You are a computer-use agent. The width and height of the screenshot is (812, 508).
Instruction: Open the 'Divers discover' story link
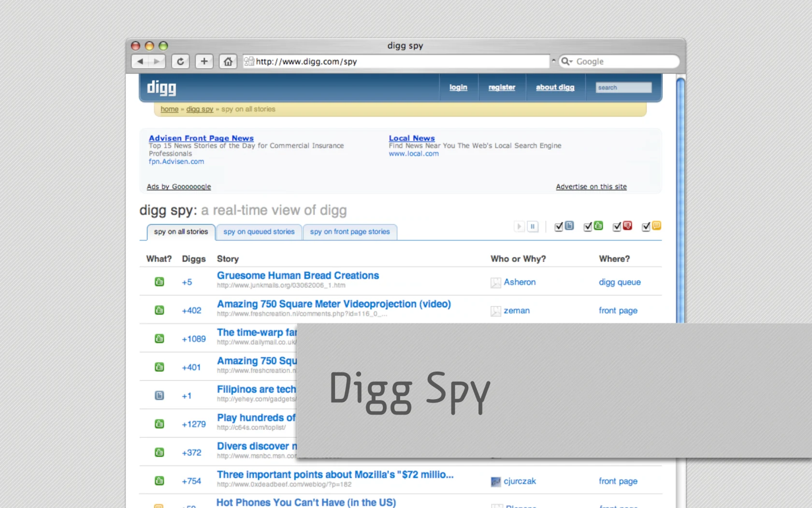[257, 446]
